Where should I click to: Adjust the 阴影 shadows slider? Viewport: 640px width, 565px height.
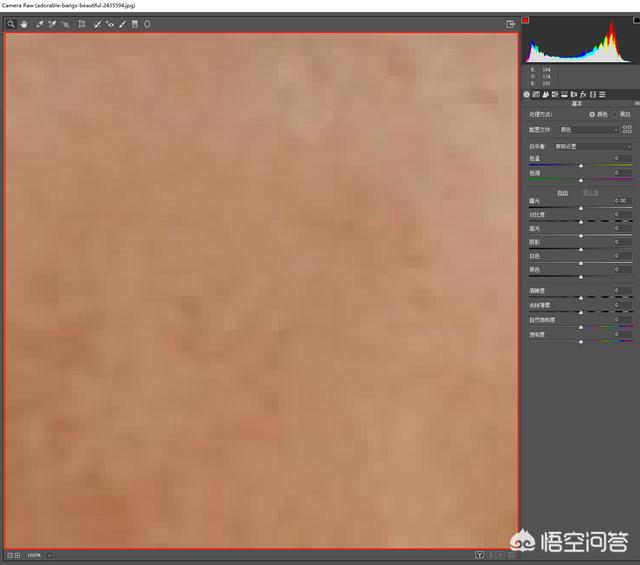coord(580,249)
